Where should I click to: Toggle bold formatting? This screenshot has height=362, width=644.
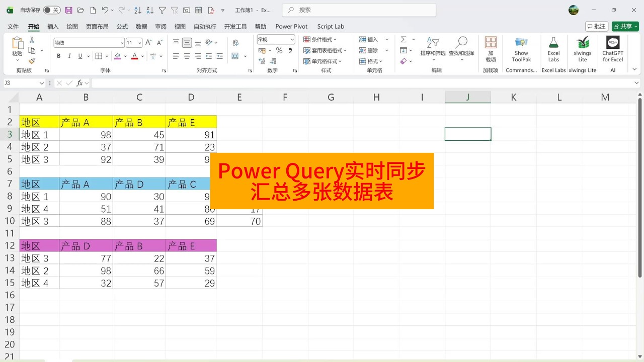pyautogui.click(x=59, y=56)
